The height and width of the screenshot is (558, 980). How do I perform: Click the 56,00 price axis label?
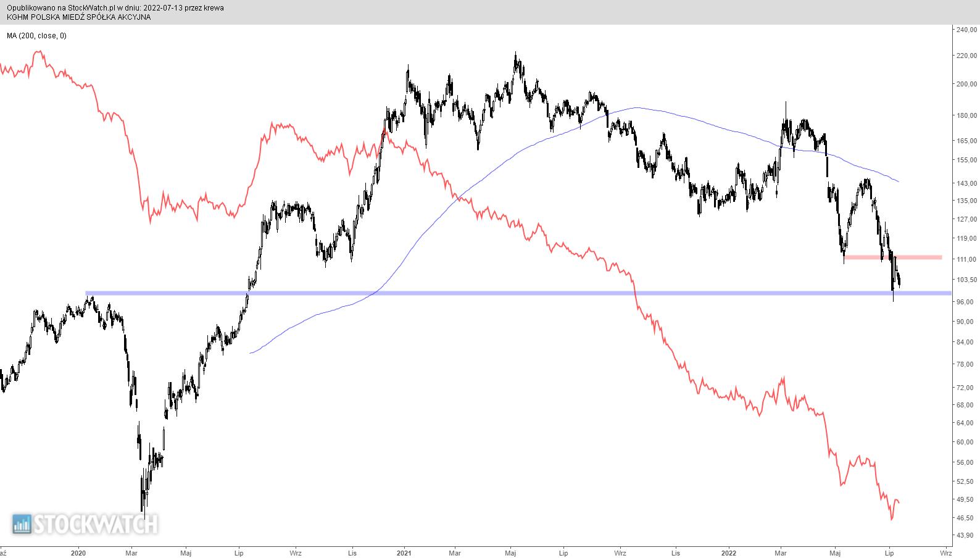965,463
